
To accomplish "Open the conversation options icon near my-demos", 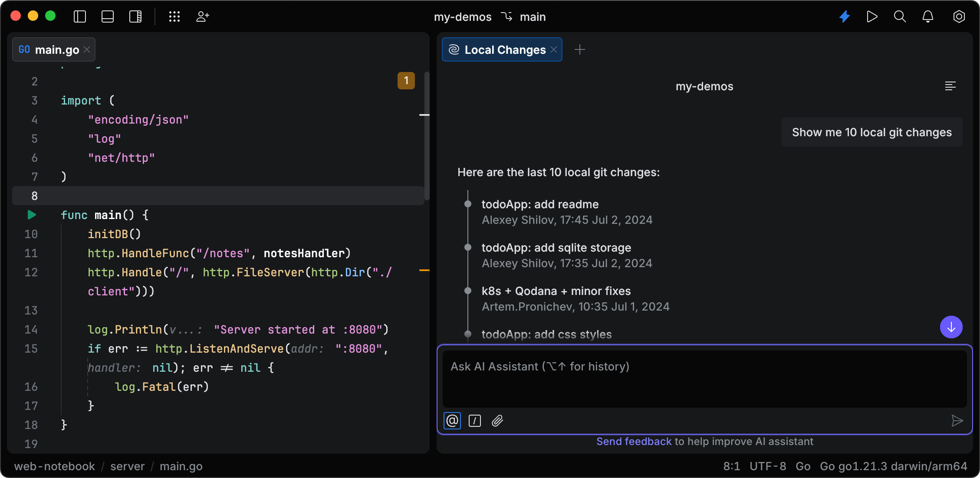I will coord(950,86).
